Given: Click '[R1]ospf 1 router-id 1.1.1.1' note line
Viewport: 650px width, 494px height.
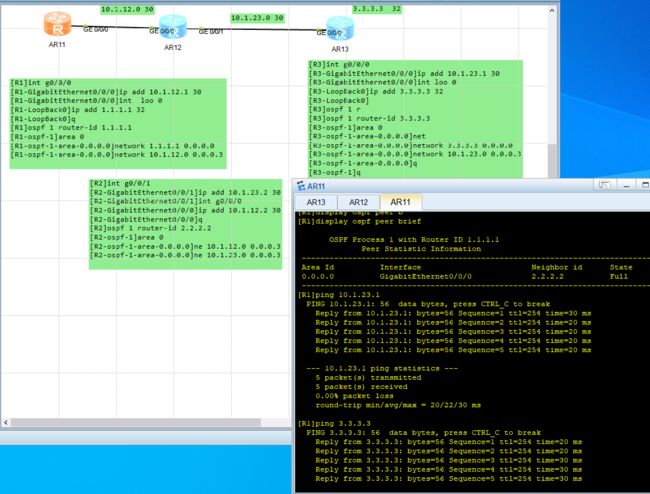Looking at the screenshot, I should click(x=71, y=128).
